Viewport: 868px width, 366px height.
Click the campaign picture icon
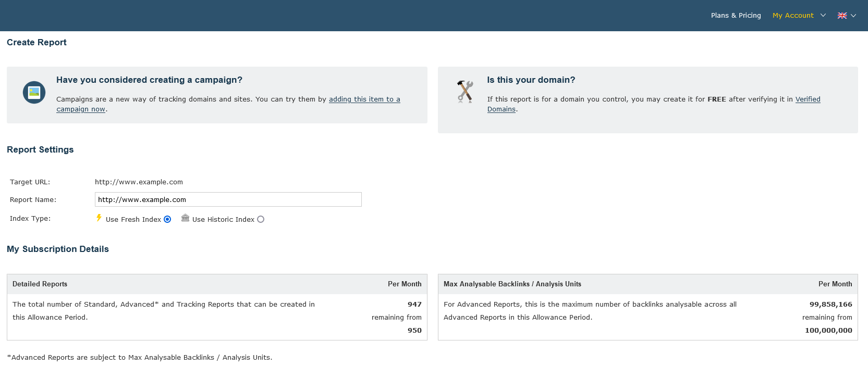tap(34, 93)
